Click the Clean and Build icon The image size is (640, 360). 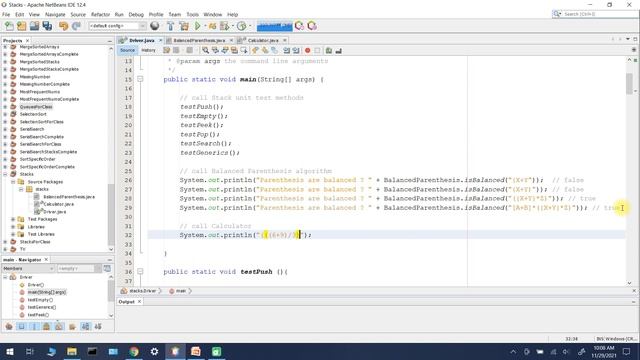click(184, 26)
